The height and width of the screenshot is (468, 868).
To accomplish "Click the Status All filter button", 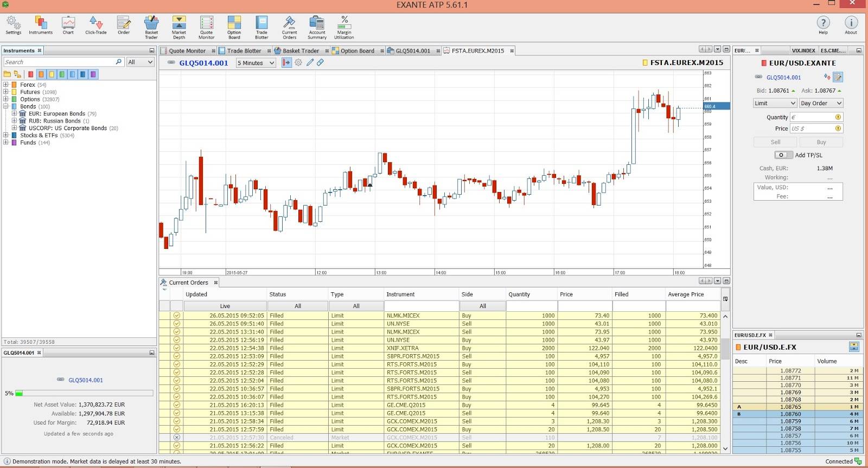I will point(298,306).
